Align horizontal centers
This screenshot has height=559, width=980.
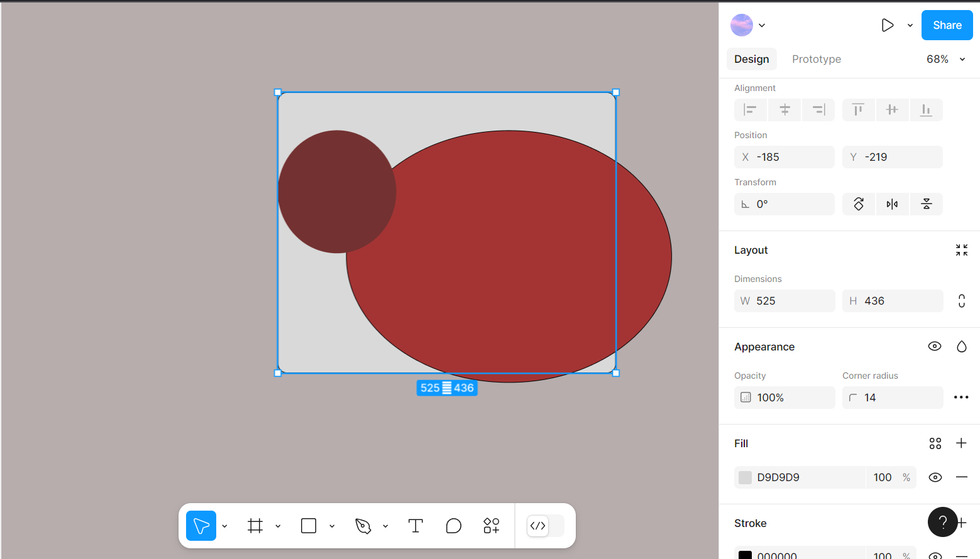(785, 110)
